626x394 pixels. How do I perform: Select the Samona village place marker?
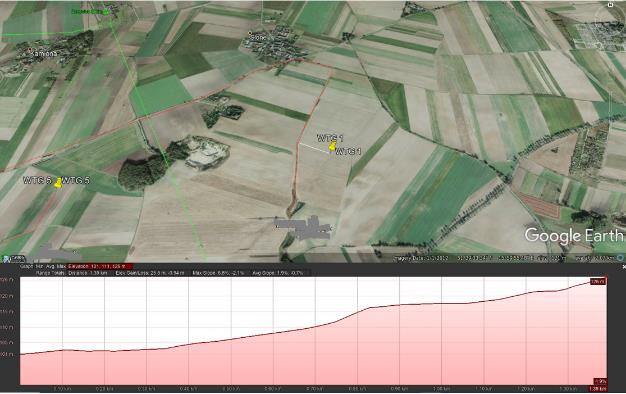coord(30,50)
